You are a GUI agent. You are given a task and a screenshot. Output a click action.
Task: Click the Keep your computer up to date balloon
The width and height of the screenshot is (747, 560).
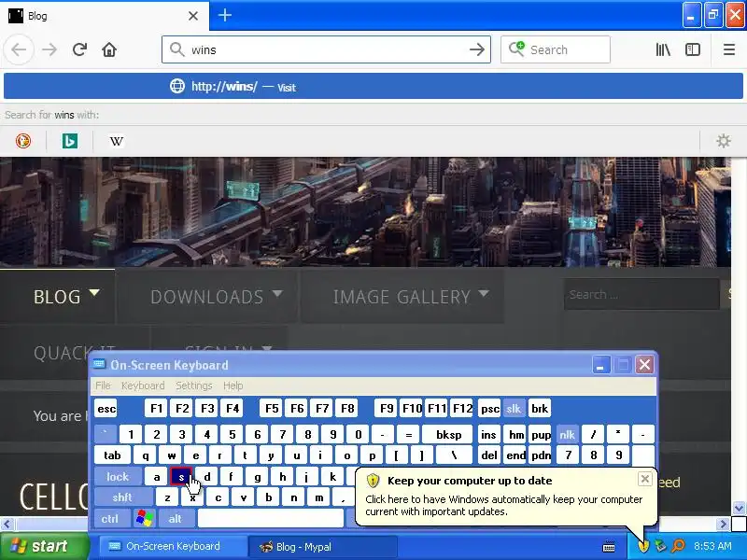pos(506,497)
